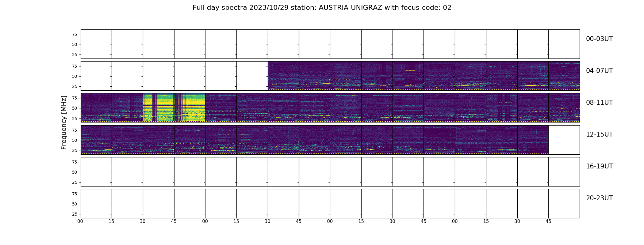Select the "08-11UT" row label
Image resolution: width=644 pixels, height=245 pixels.
[x=599, y=103]
